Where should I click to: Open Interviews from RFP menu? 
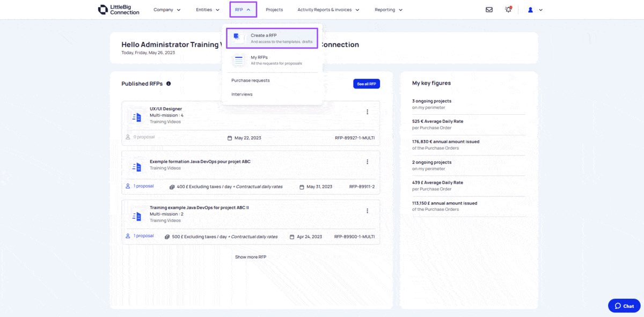242,94
